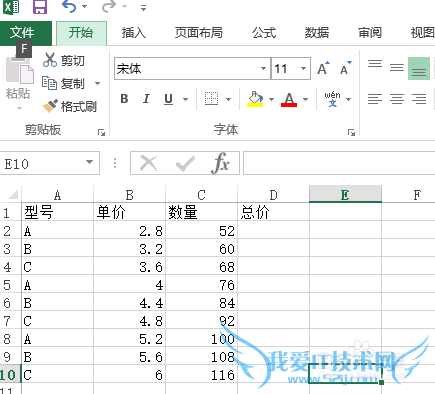The height and width of the screenshot is (394, 435).
Task: Open the Customize Quick Access Toolbar menu
Action: point(143,8)
